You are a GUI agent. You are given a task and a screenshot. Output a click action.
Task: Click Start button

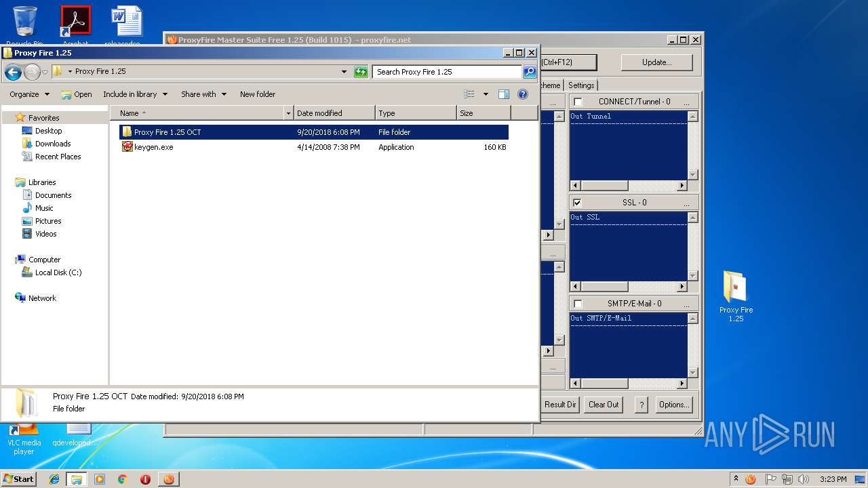[x=18, y=479]
